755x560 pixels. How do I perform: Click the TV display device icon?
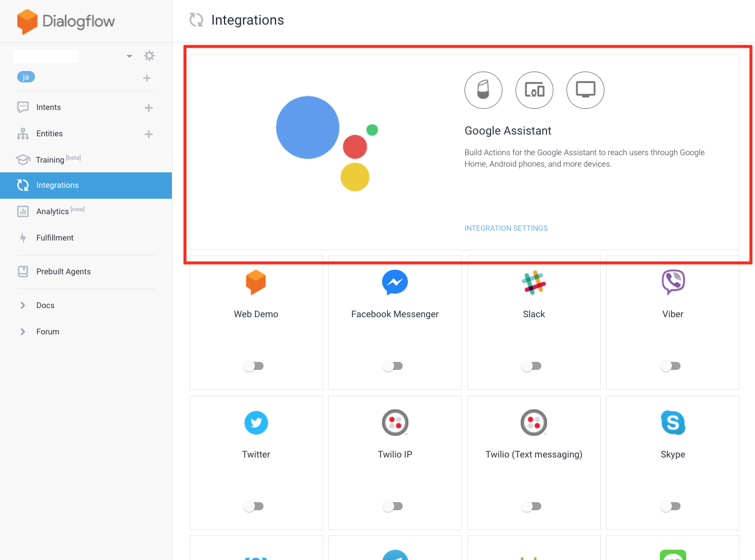pos(585,90)
